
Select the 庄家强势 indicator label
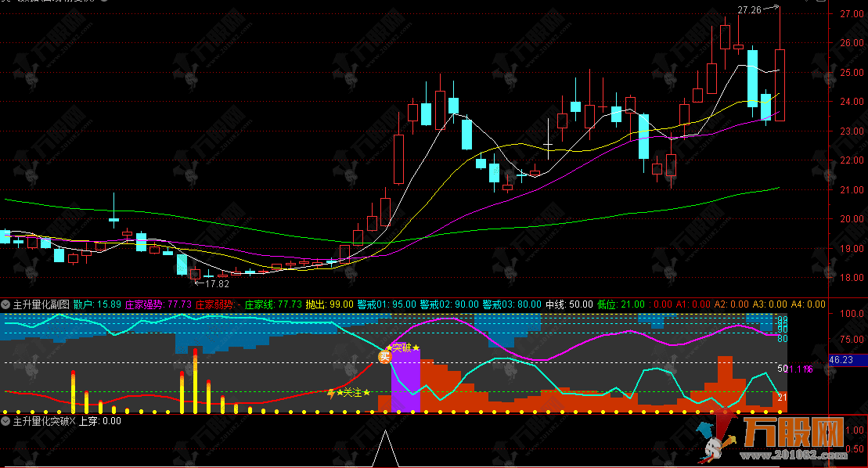(x=145, y=304)
